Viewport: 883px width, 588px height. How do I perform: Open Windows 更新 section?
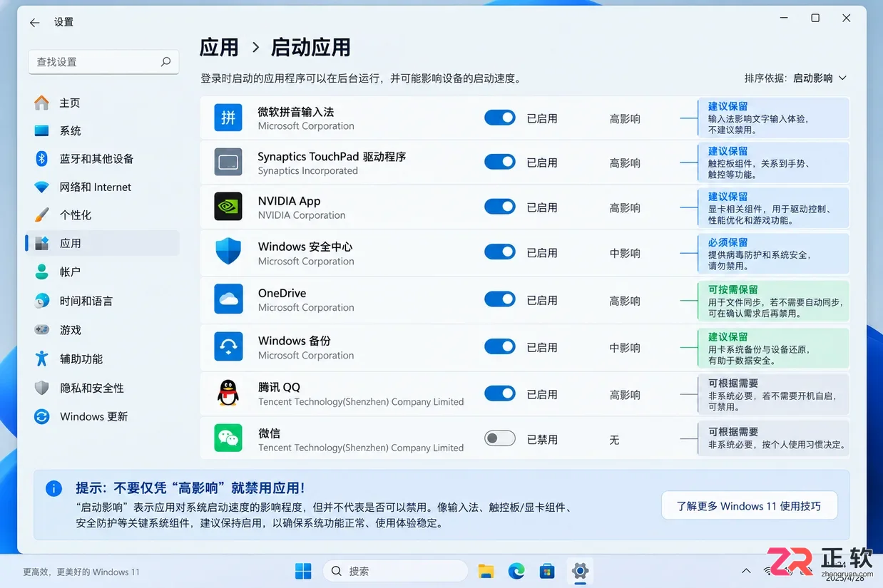(x=102, y=416)
